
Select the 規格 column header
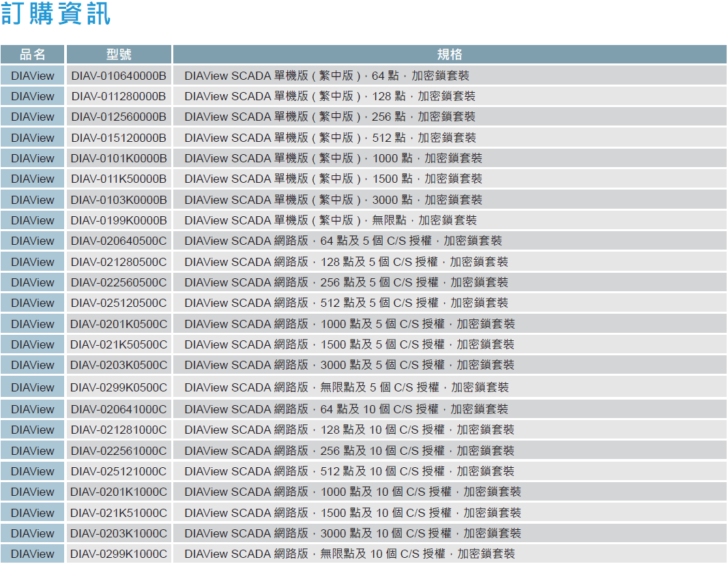[450, 55]
